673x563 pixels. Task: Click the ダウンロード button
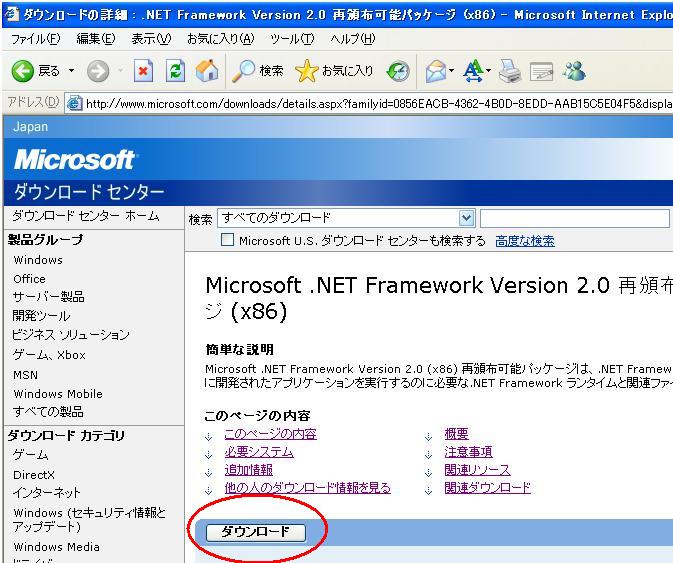pos(256,533)
